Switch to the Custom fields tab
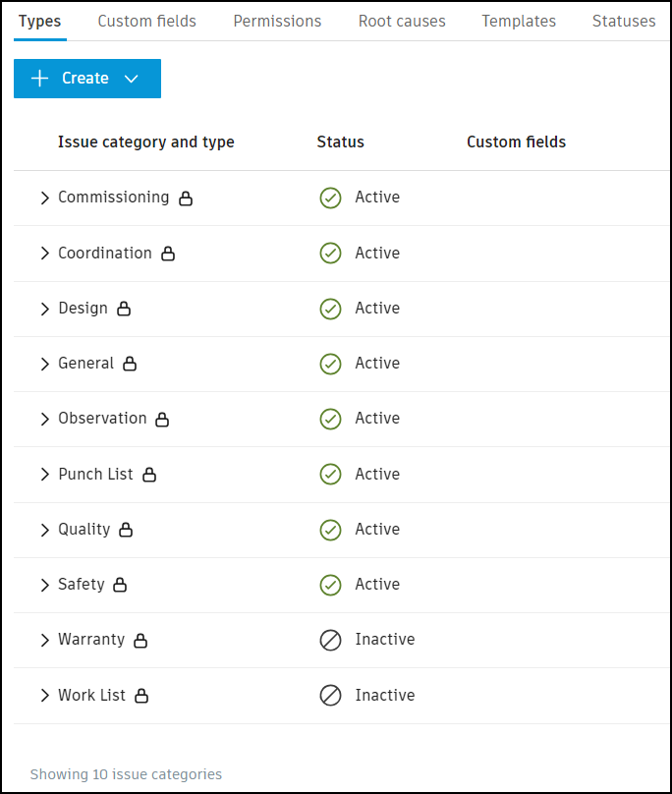Viewport: 672px width, 794px height. coord(146,21)
